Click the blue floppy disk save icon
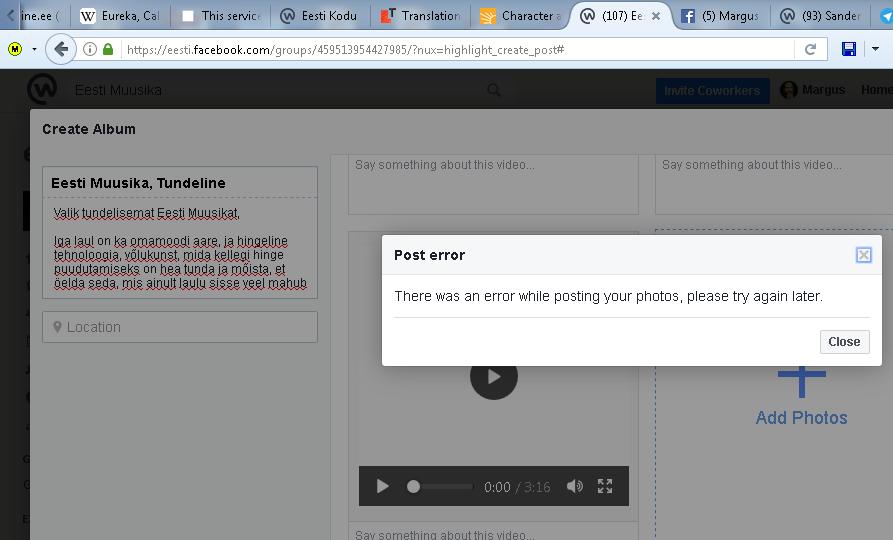This screenshot has width=893, height=540. click(848, 49)
